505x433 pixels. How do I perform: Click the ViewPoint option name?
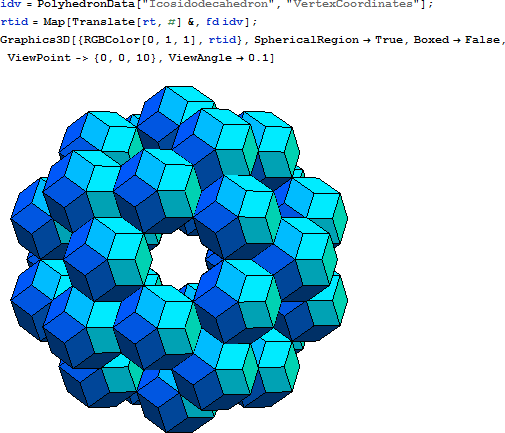pyautogui.click(x=39, y=58)
